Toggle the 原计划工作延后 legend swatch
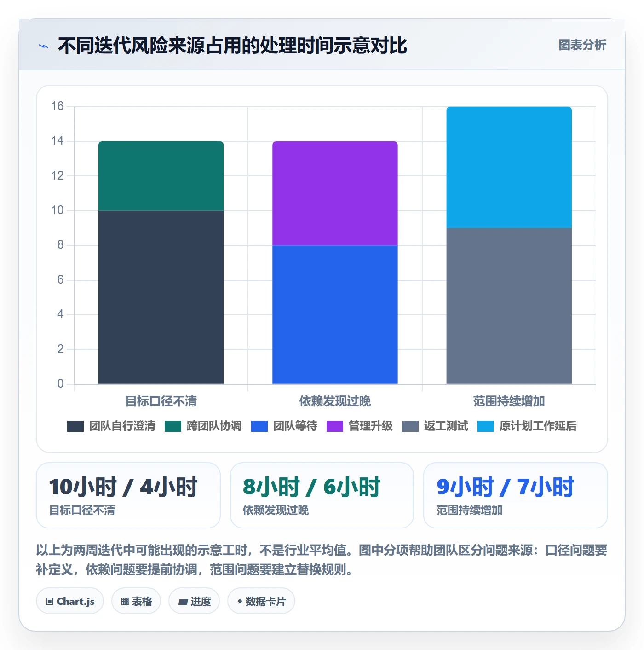 [486, 426]
